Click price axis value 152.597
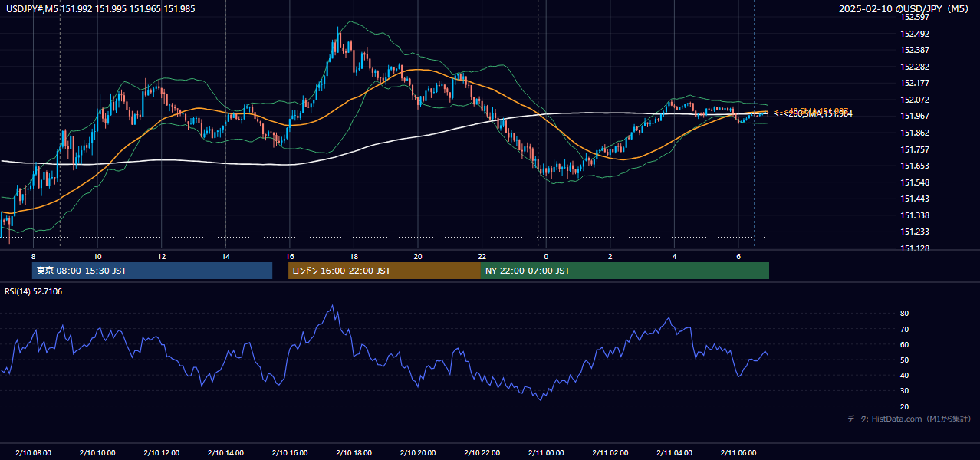The image size is (980, 460). point(916,18)
